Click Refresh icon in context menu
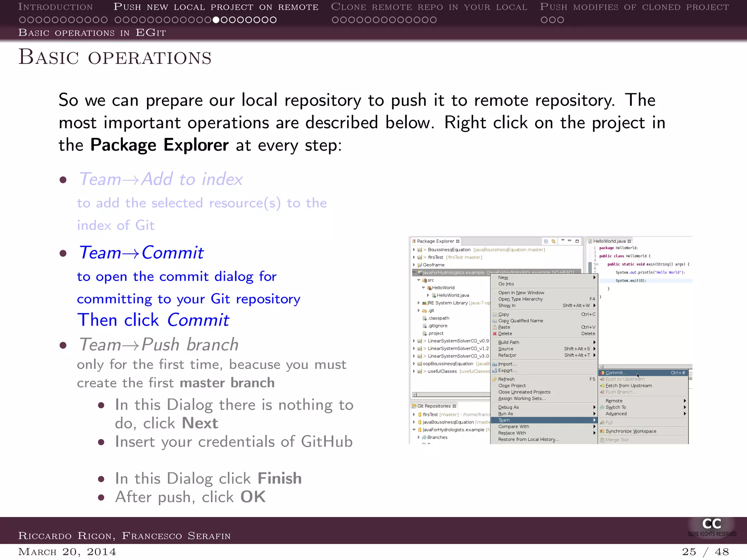The height and width of the screenshot is (560, 747). click(x=495, y=380)
